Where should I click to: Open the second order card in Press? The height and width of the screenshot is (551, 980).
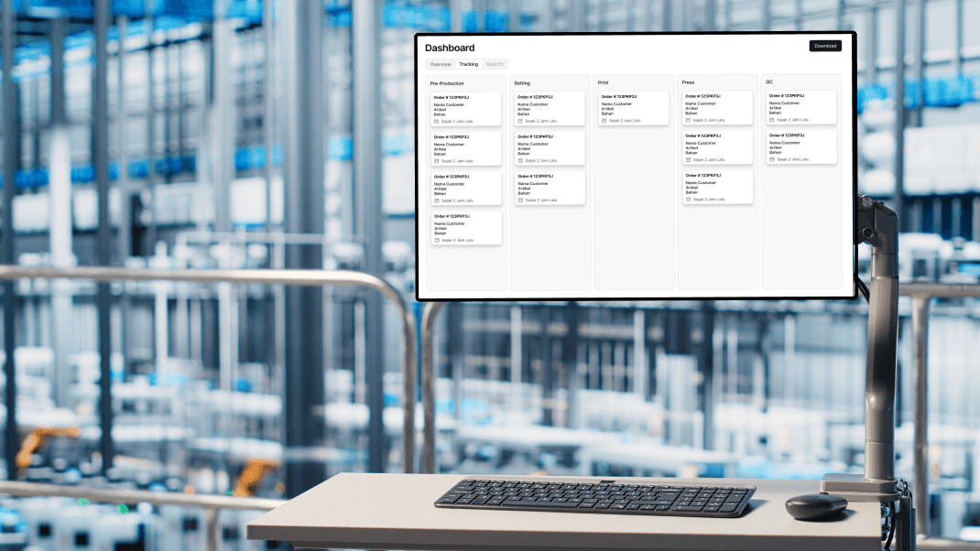(x=717, y=147)
